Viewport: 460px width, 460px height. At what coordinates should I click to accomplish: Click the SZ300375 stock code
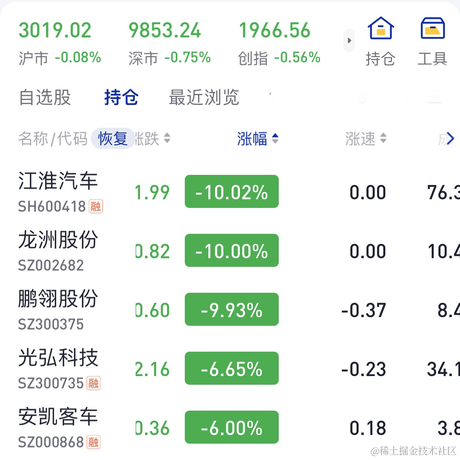51,324
